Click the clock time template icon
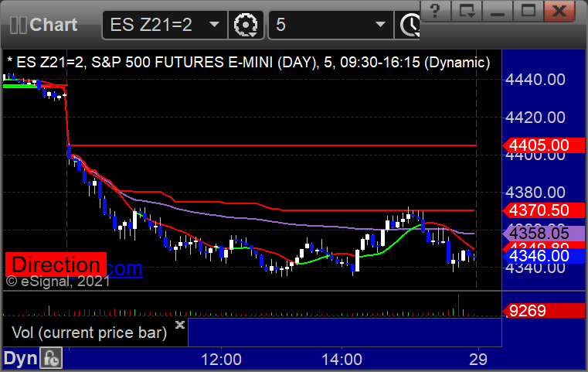The image size is (588, 372). pos(409,26)
